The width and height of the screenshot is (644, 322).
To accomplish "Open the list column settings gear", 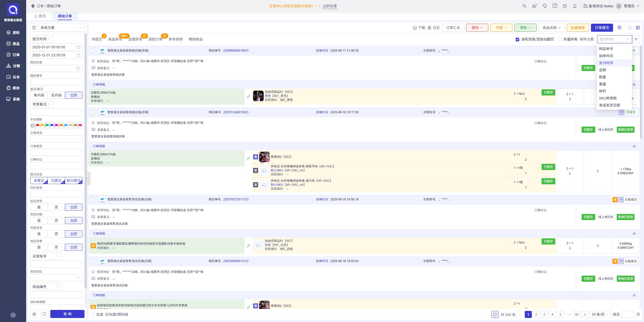I will 619,27.
